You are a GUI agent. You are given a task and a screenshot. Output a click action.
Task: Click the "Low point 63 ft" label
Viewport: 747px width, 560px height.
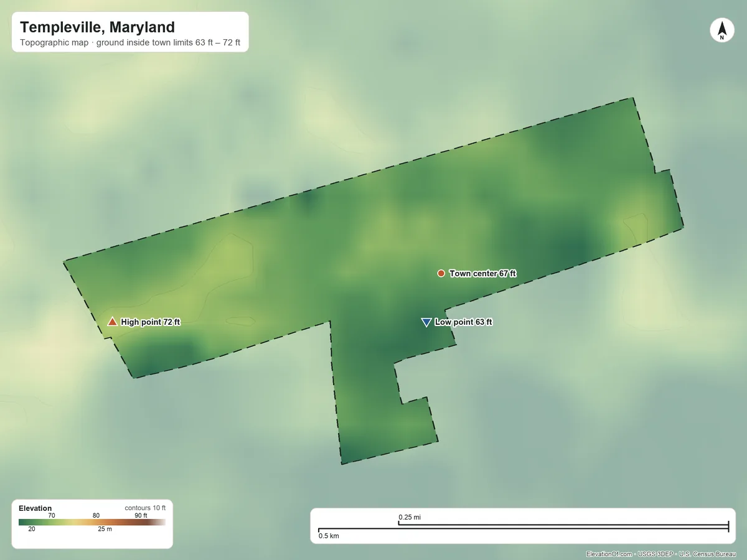(x=463, y=322)
